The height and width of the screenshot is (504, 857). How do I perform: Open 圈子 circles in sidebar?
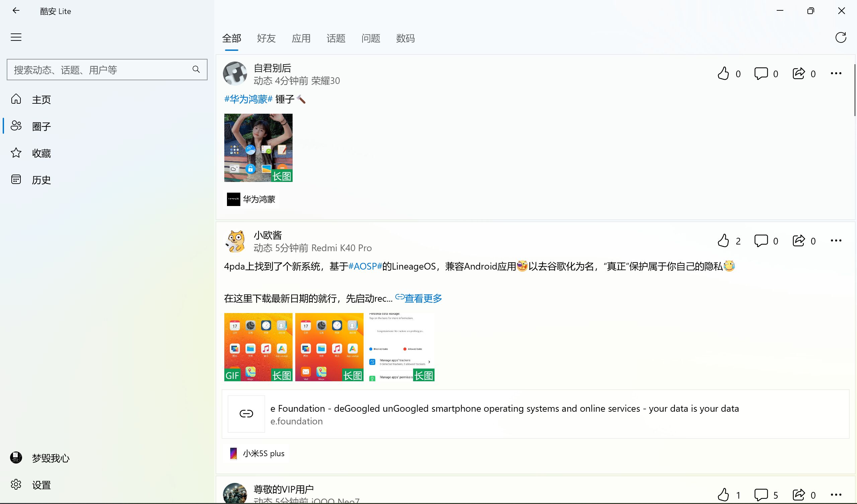pos(107,126)
